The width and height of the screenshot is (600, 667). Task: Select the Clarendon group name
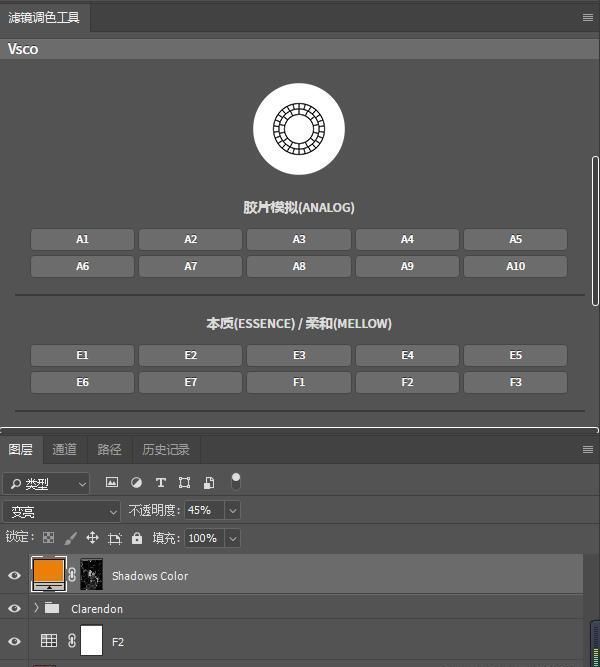point(97,609)
